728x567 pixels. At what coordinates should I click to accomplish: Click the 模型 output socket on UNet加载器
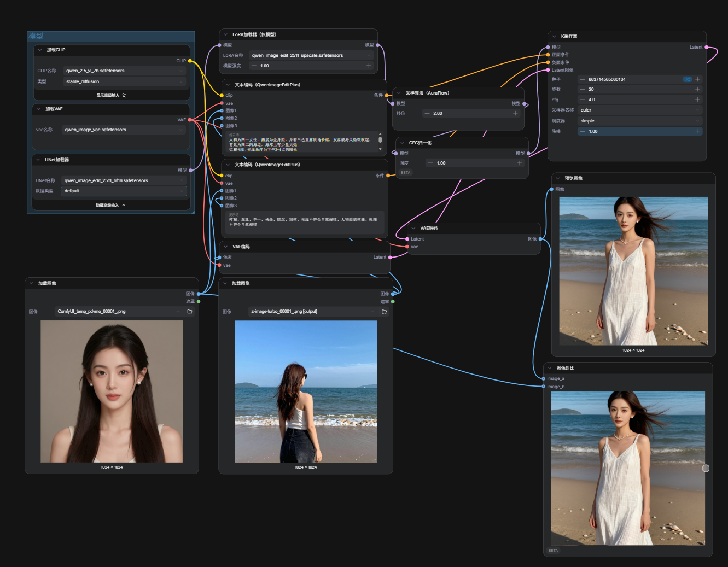(x=190, y=170)
